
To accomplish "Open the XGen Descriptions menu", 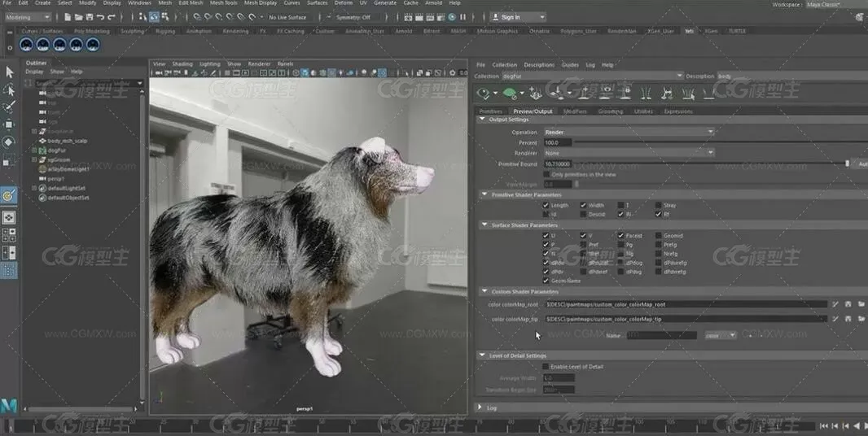I will (538, 65).
